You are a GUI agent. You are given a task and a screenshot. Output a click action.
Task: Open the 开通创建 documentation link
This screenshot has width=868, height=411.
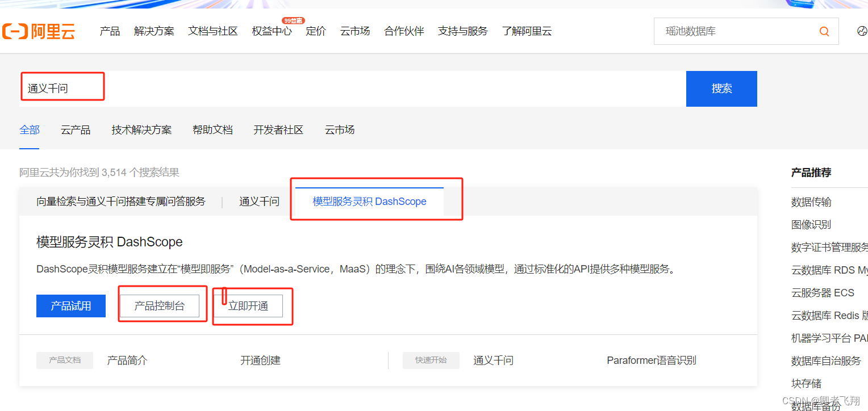click(x=260, y=360)
